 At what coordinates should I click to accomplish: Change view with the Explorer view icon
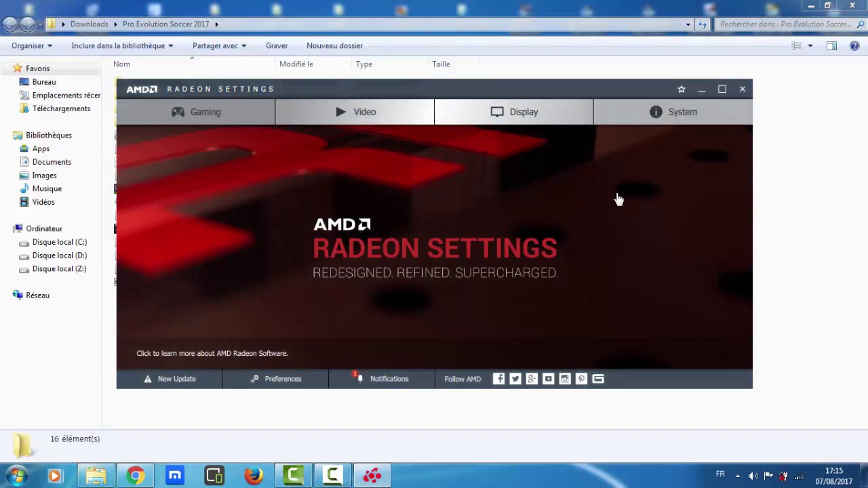tap(797, 45)
